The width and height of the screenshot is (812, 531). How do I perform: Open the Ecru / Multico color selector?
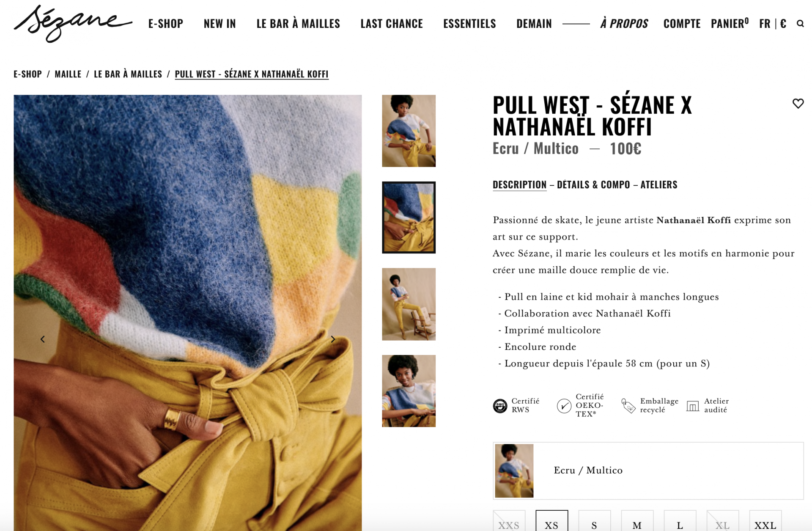pos(648,470)
